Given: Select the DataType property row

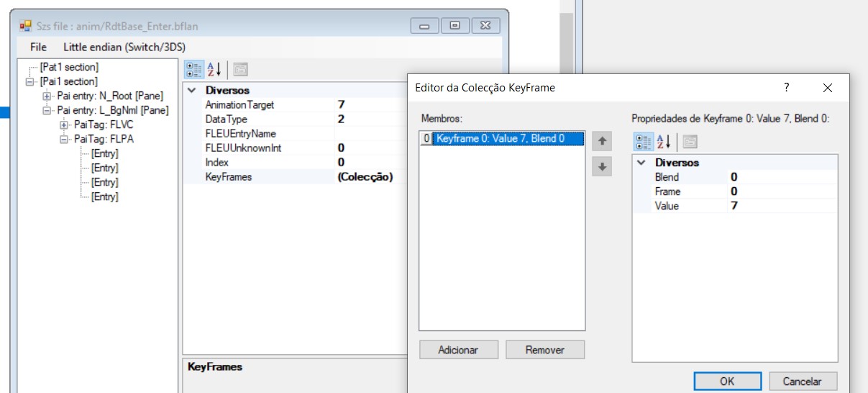Looking at the screenshot, I should pos(295,119).
